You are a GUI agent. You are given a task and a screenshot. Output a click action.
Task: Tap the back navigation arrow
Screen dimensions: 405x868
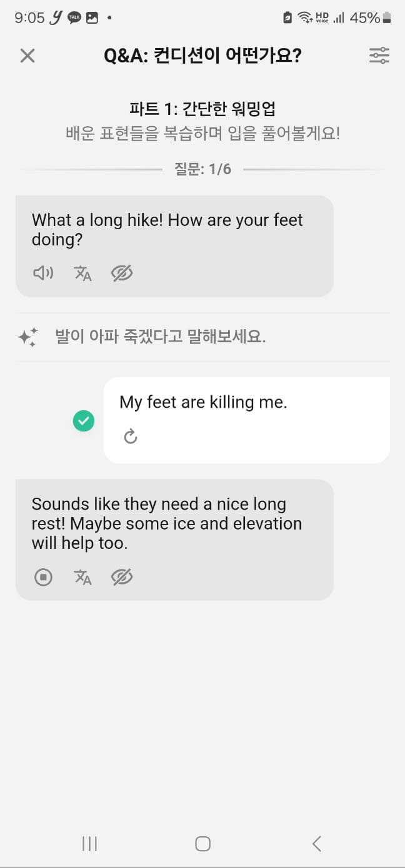pyautogui.click(x=316, y=843)
